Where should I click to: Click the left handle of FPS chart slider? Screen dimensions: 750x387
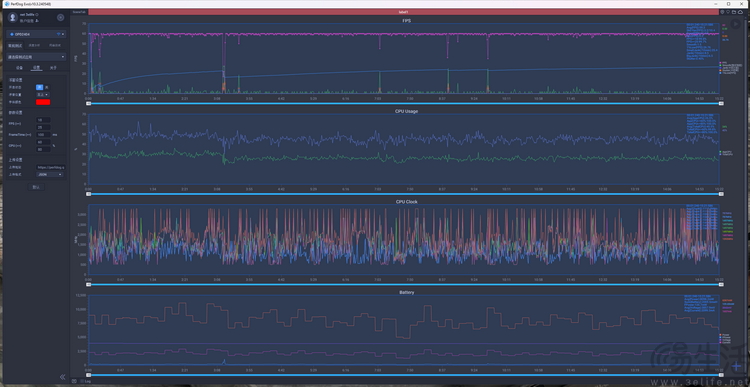[88, 103]
